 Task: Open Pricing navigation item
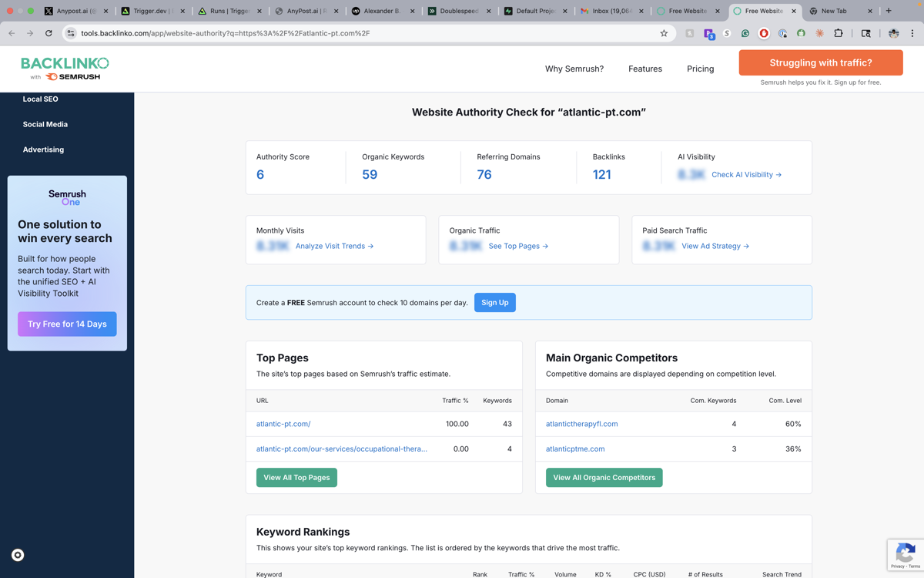[x=700, y=69]
